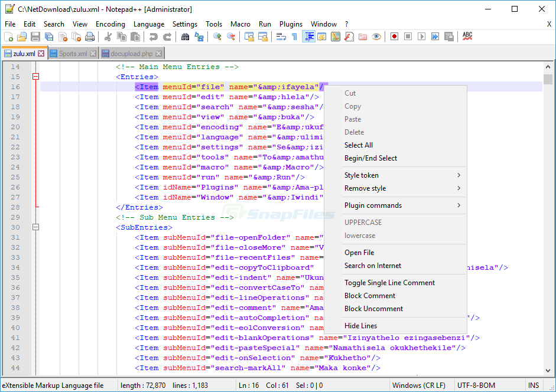Viewport: 556px width, 392px height.
Task: Record a new macro
Action: (394, 36)
